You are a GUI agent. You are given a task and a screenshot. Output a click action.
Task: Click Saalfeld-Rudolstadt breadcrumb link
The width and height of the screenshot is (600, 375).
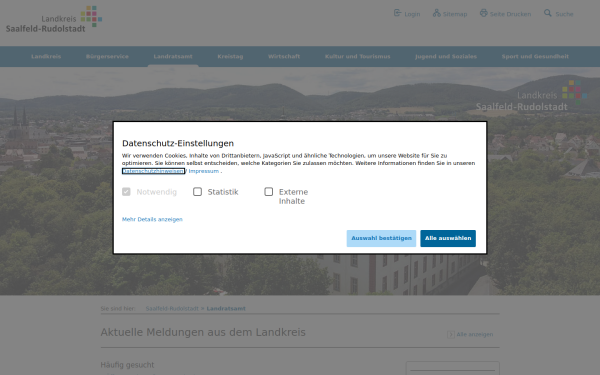coord(172,308)
